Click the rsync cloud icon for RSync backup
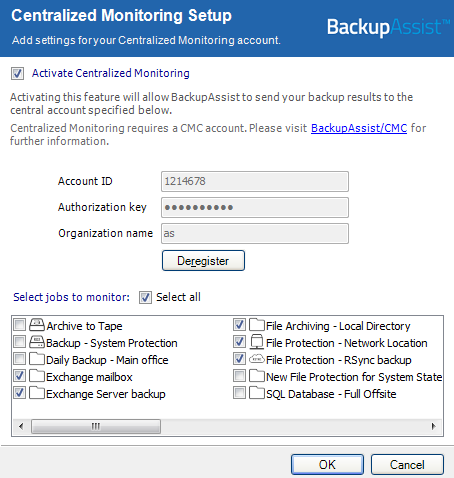Screen dimensions: 454x478 pos(257,359)
